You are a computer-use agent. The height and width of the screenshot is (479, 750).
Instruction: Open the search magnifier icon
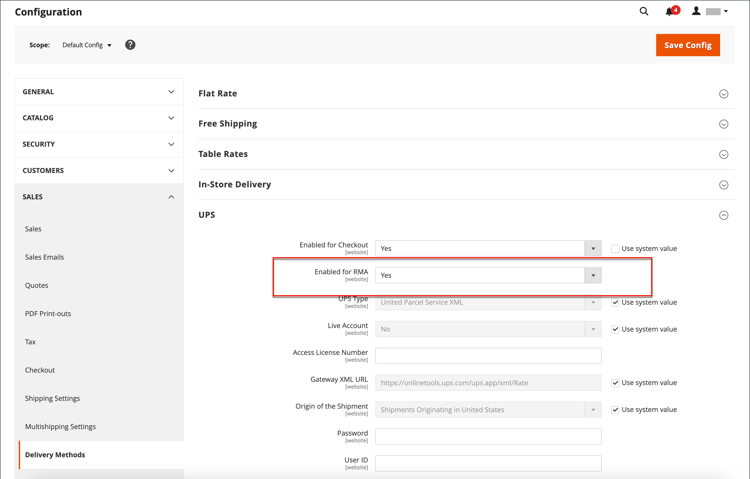tap(644, 11)
